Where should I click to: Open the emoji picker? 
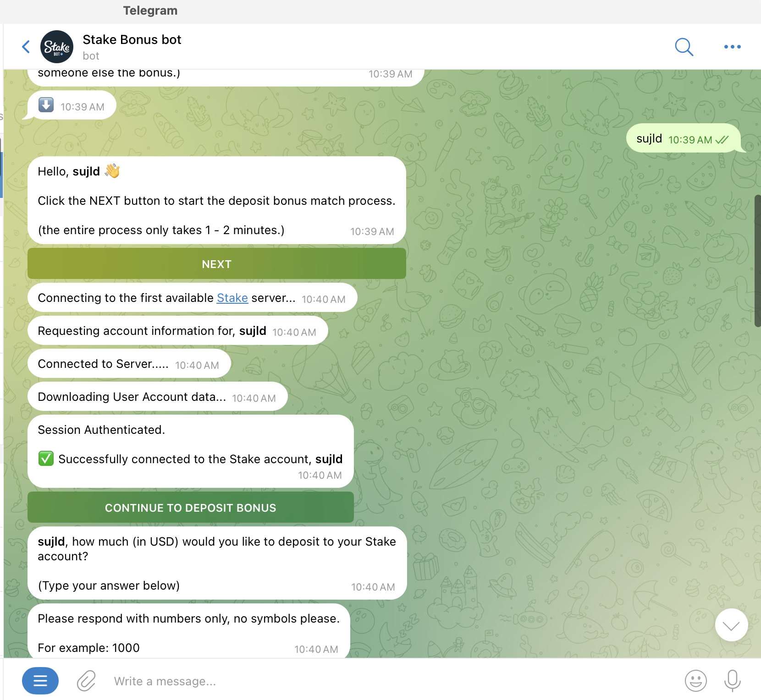coord(695,681)
